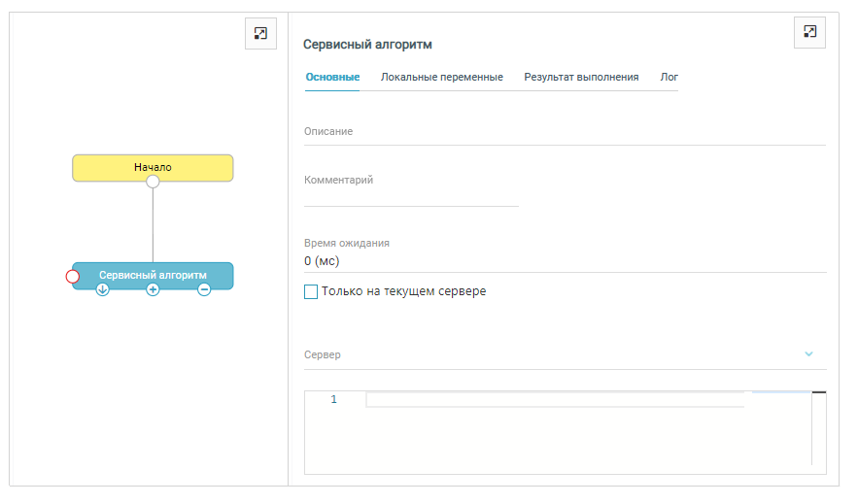Select the Начало start node
The width and height of the screenshot is (858, 504).
[153, 166]
